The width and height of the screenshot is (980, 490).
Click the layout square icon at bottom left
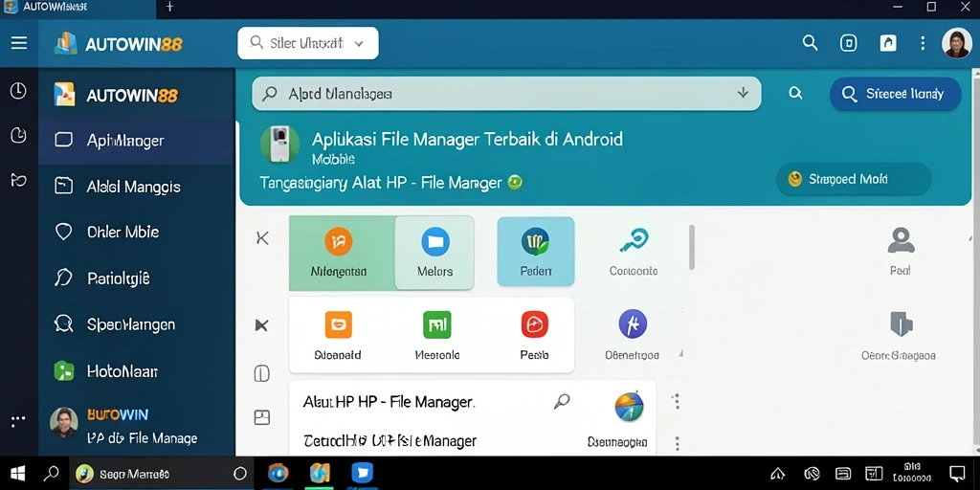coord(262,417)
